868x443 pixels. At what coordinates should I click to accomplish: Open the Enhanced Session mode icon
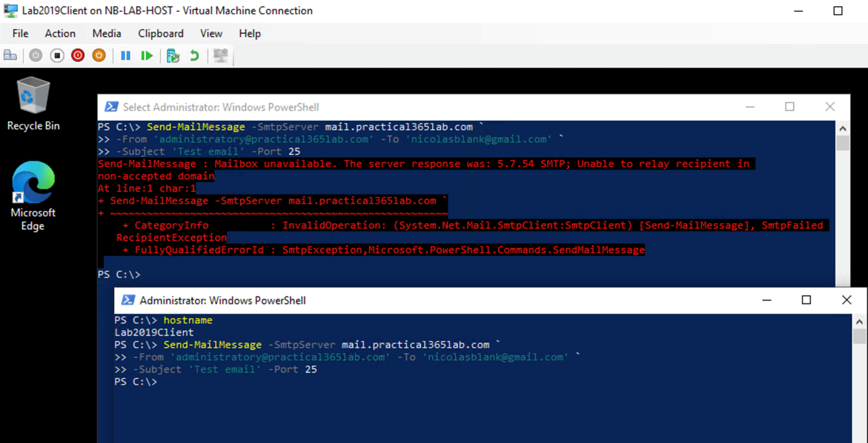pyautogui.click(x=219, y=55)
